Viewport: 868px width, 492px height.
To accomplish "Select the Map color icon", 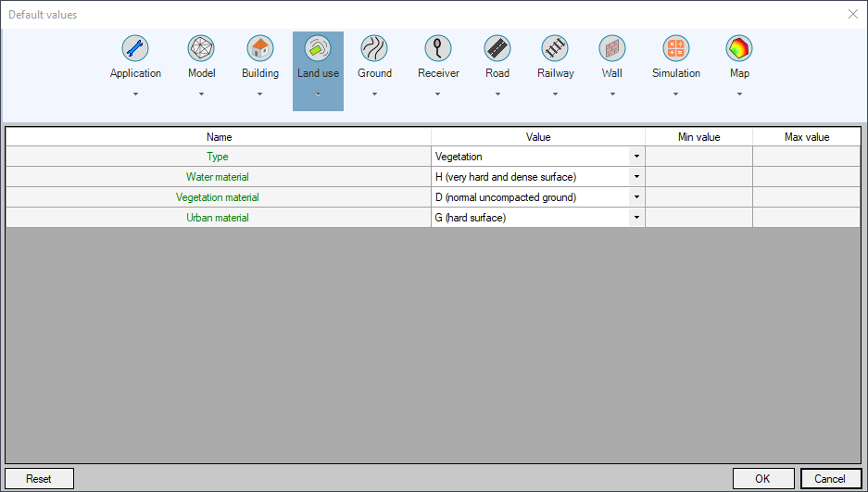I will [739, 49].
